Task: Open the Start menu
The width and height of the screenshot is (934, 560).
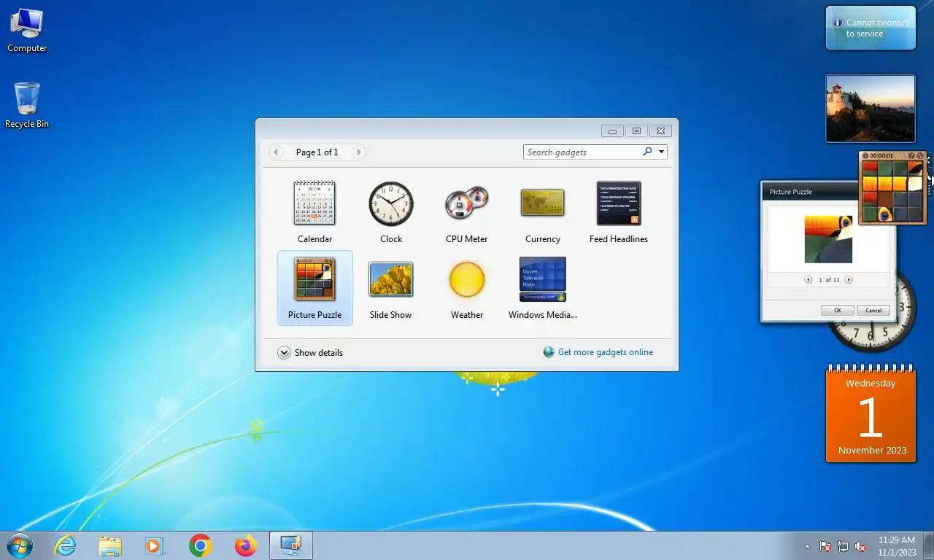Action: tap(20, 545)
